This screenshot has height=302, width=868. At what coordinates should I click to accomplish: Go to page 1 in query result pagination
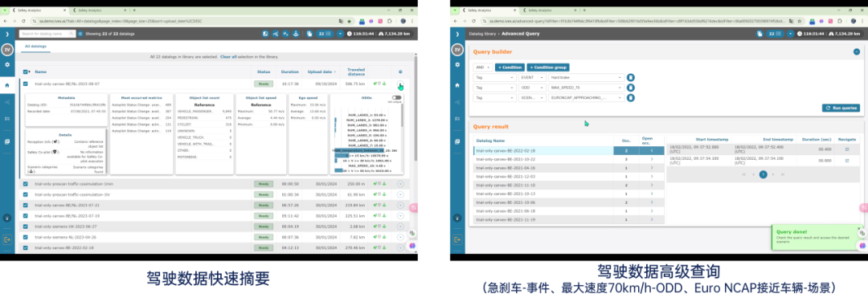click(763, 174)
